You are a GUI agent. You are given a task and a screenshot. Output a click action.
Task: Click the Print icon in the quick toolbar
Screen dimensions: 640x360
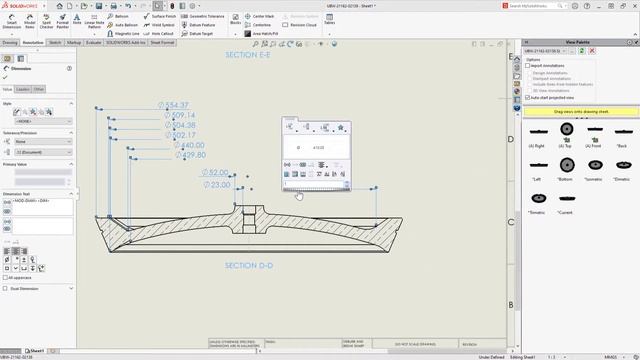[x=113, y=6]
